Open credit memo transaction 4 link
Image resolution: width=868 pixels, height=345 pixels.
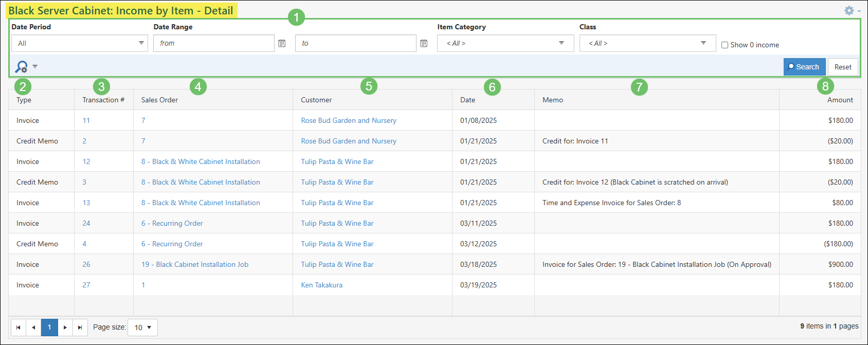point(84,244)
